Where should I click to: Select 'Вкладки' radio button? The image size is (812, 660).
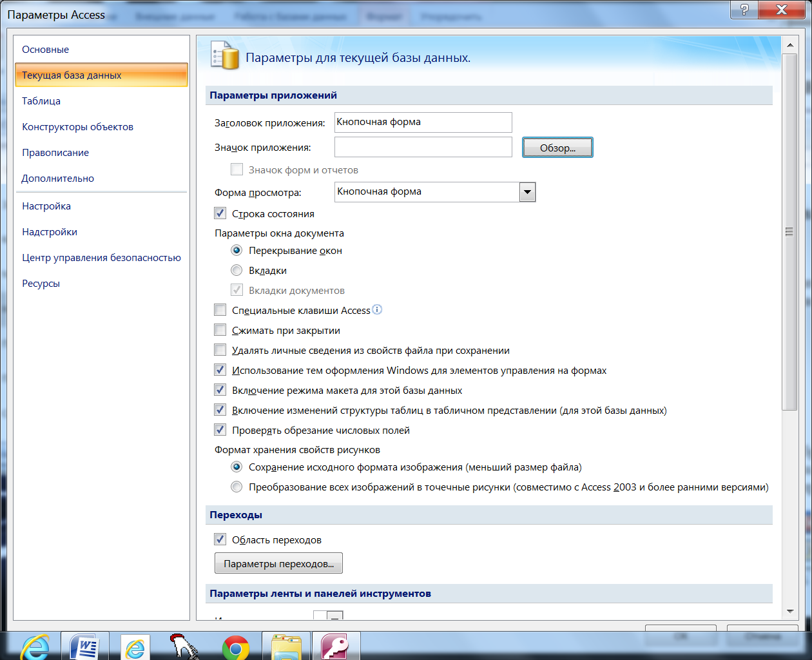(x=237, y=270)
